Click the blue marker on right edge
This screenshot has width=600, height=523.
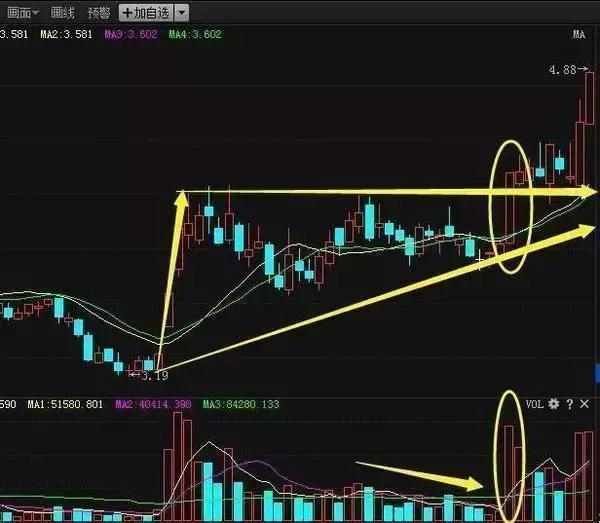click(x=597, y=373)
